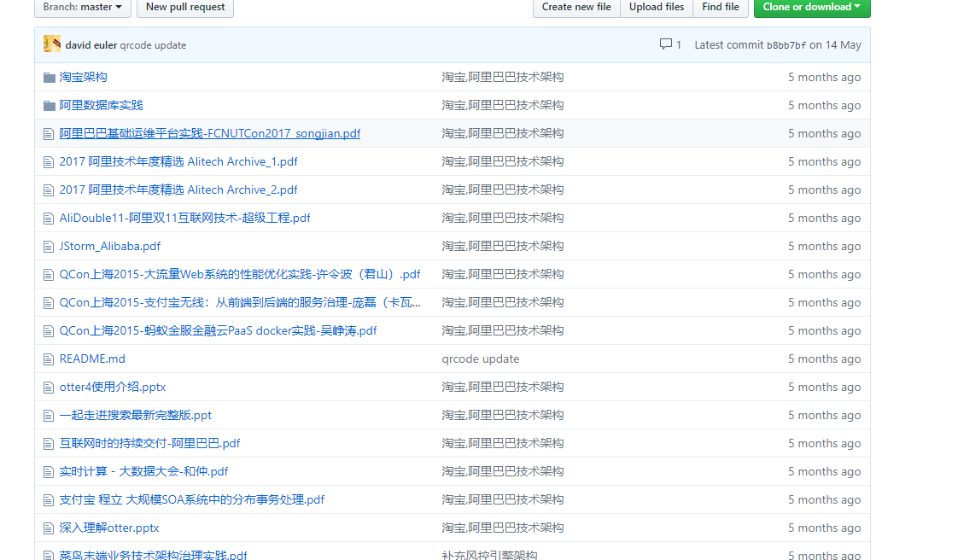Click the New pull request button

185,7
